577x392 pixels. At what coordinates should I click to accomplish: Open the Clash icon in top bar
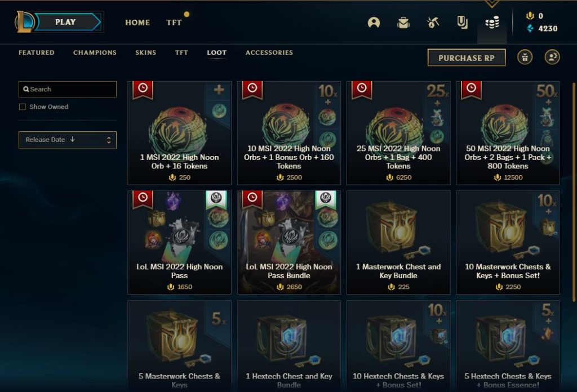433,23
